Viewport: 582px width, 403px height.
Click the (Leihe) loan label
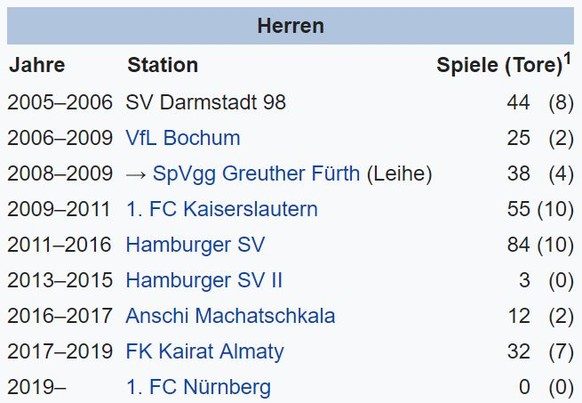coord(399,174)
